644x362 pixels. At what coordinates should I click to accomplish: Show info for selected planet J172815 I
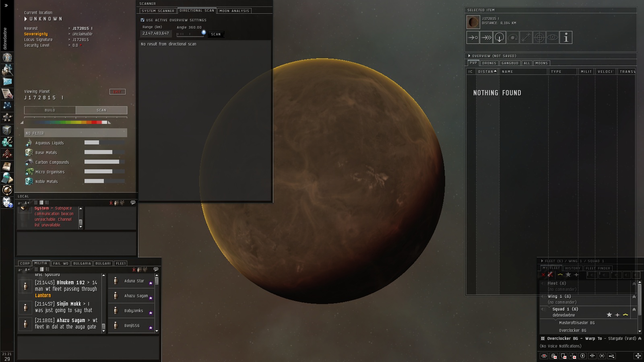pyautogui.click(x=566, y=37)
